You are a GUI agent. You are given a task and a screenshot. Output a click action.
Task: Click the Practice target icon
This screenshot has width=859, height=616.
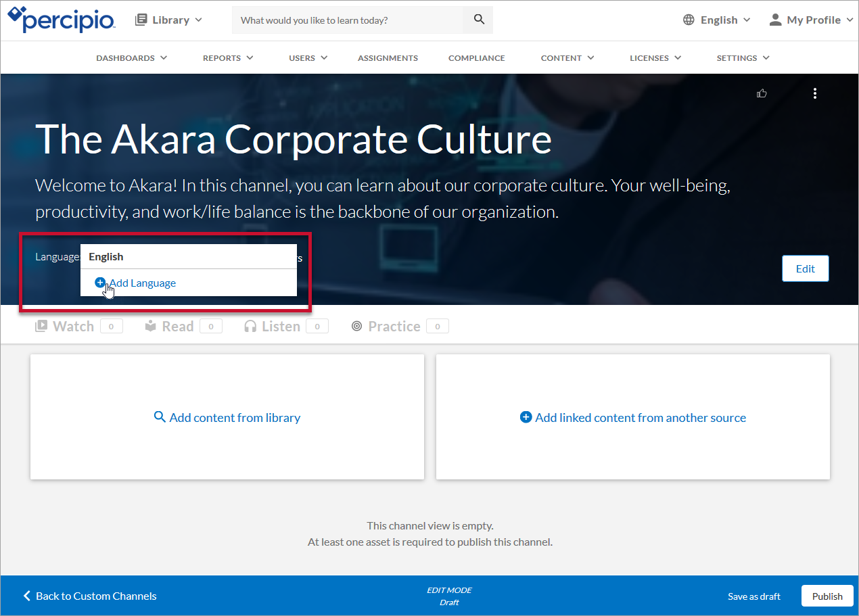tap(356, 327)
